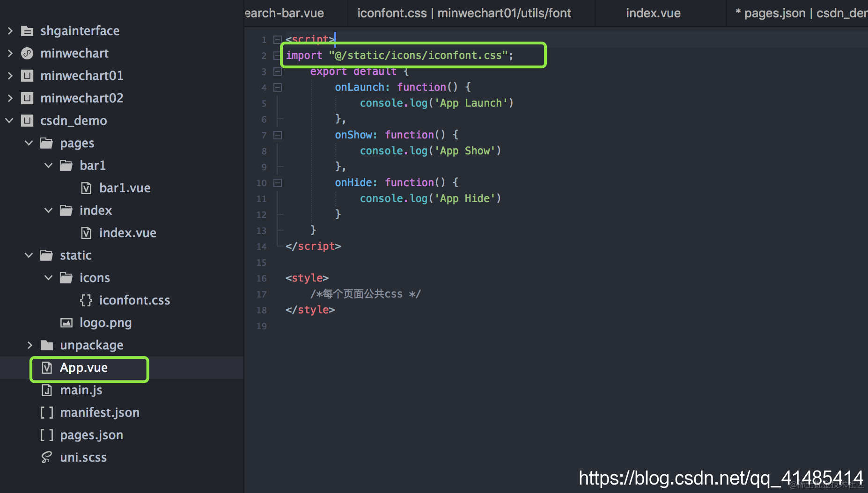Click the csdn_demo project icon

[x=28, y=121]
